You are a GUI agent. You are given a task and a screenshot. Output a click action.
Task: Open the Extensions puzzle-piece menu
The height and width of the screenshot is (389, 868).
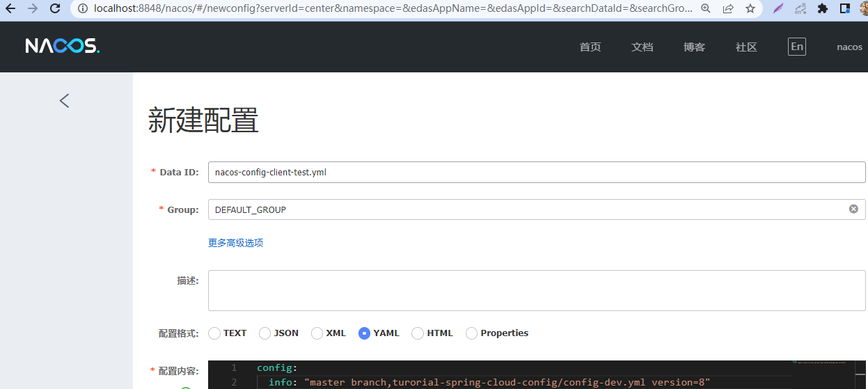823,8
